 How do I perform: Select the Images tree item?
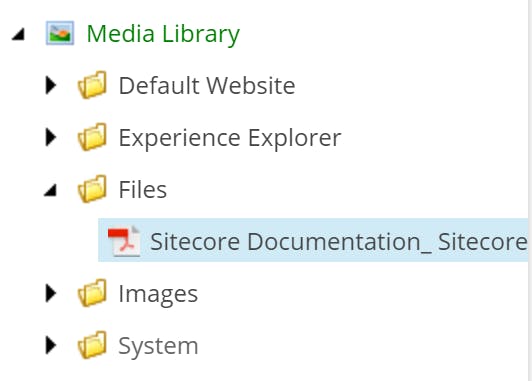158,294
